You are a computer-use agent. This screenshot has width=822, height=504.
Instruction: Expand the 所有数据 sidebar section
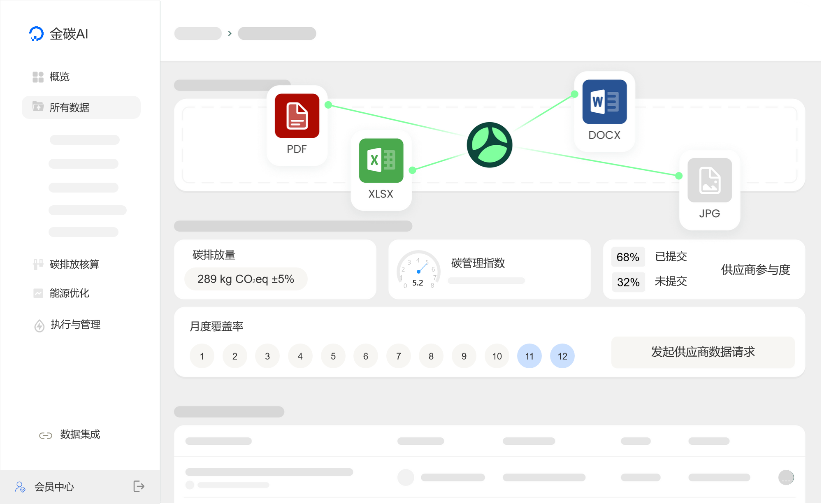[81, 107]
